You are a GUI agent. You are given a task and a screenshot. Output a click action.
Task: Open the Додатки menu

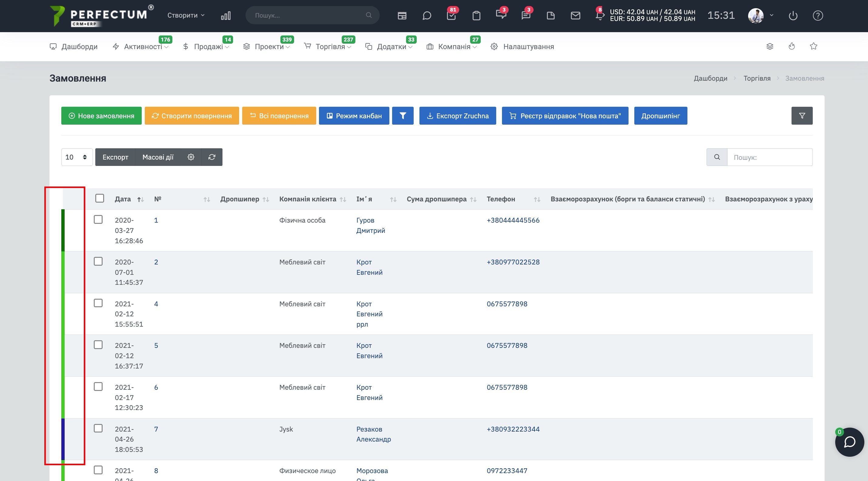[x=389, y=46]
